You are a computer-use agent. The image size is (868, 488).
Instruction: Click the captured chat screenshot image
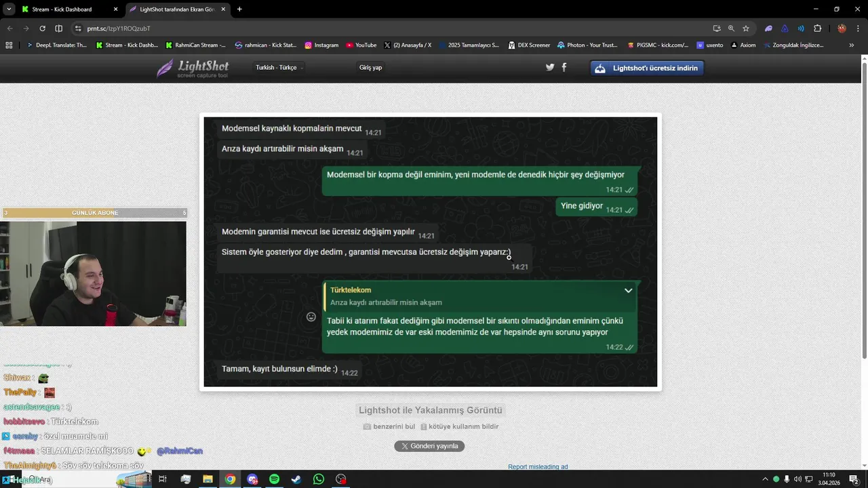[431, 252]
